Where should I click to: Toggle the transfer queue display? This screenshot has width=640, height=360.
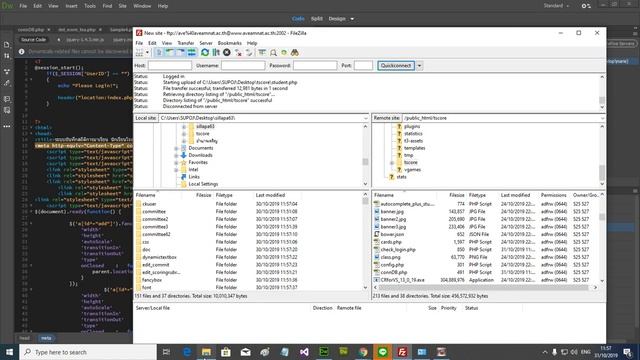(191, 53)
